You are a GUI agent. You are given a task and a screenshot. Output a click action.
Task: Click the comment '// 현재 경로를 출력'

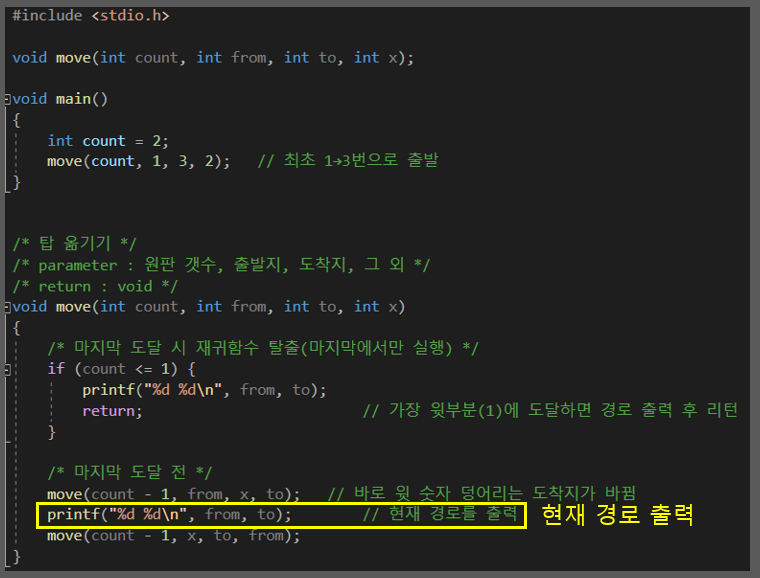click(x=440, y=514)
